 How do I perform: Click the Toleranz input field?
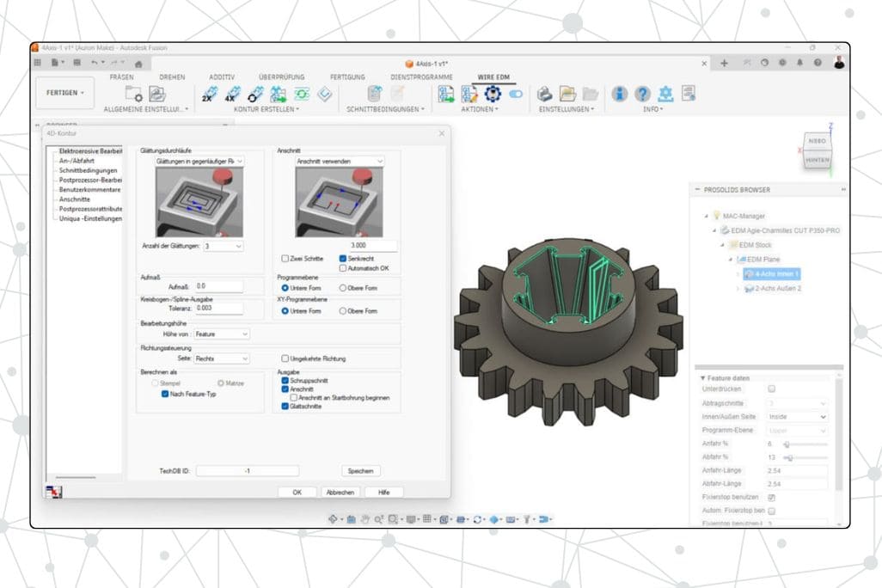219,309
